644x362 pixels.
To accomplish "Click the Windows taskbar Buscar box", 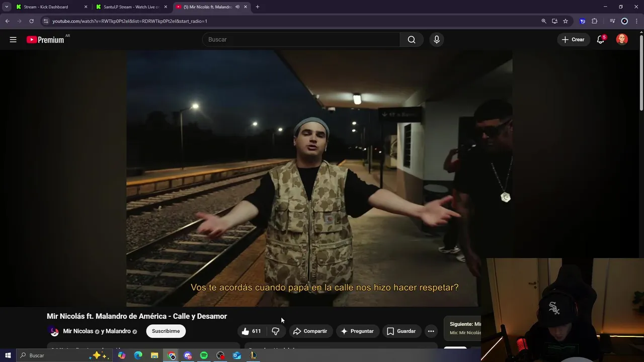I will click(64, 355).
